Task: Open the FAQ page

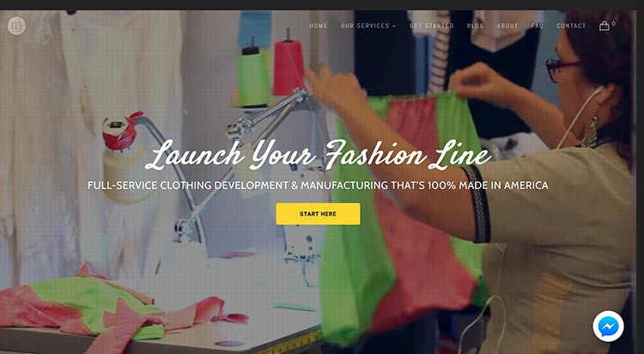Action: click(537, 26)
